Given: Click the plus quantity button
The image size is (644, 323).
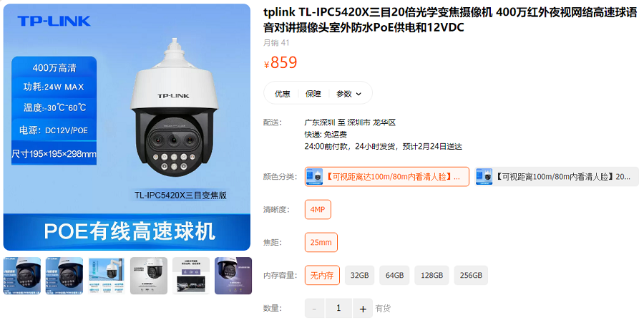Looking at the screenshot, I should click(363, 308).
